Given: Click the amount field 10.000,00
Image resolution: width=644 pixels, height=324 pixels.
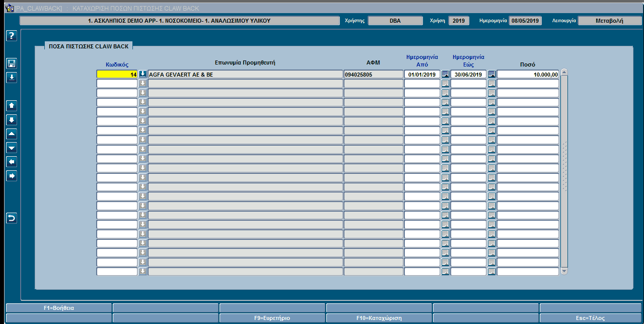Looking at the screenshot, I should click(528, 74).
